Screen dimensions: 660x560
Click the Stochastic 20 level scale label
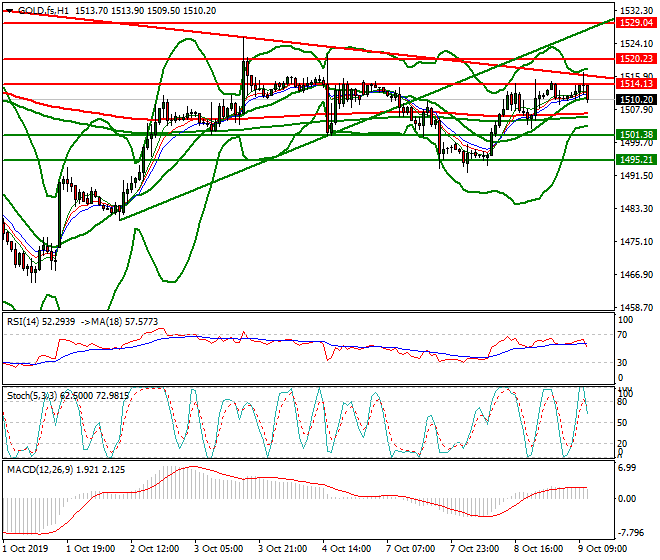click(623, 443)
